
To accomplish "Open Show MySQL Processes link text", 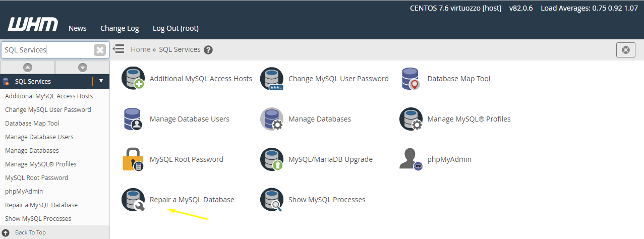I will 327,200.
